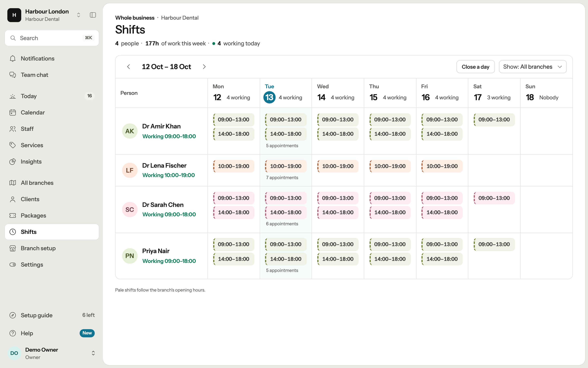
Task: Expand the Harbour London branch switcher
Action: click(x=78, y=15)
